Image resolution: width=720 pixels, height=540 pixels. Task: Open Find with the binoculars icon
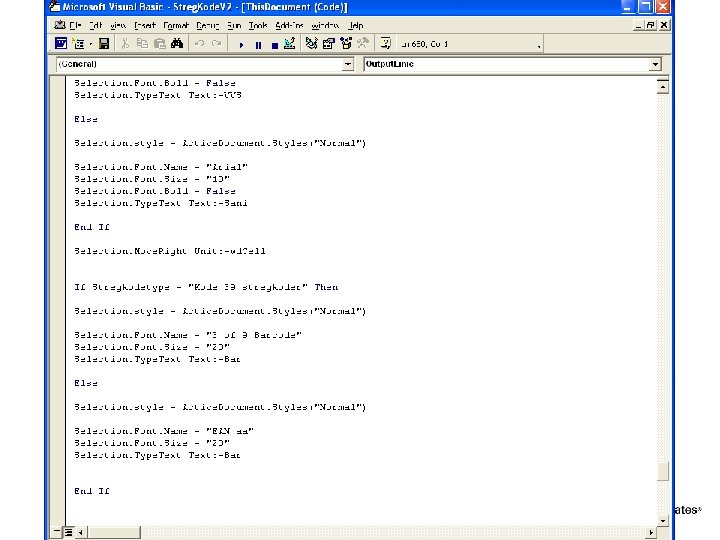pos(177,44)
